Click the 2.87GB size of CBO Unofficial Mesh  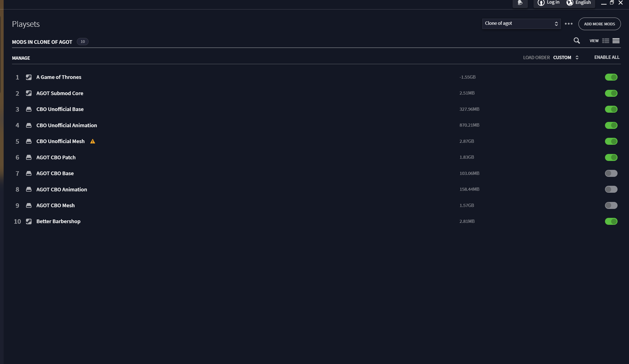(467, 141)
